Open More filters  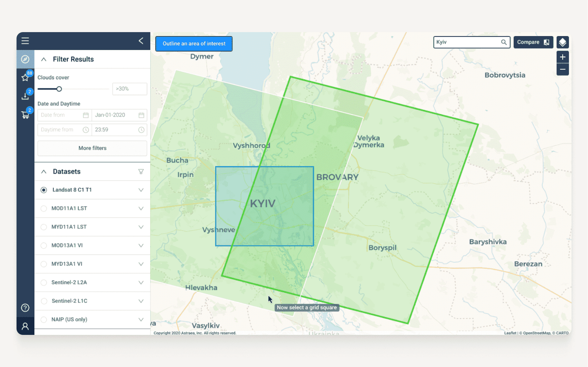click(92, 148)
